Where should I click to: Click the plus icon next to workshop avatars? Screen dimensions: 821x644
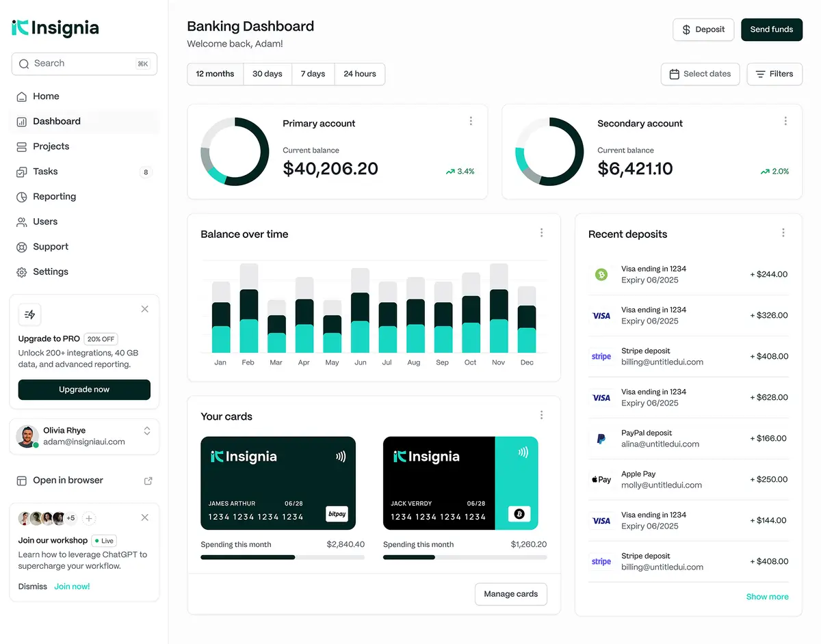(90, 518)
